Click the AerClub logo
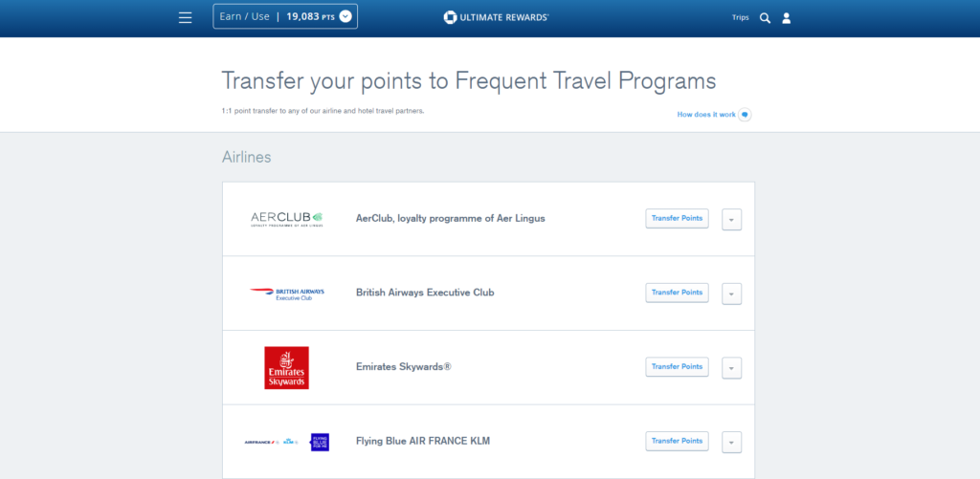 pyautogui.click(x=286, y=219)
